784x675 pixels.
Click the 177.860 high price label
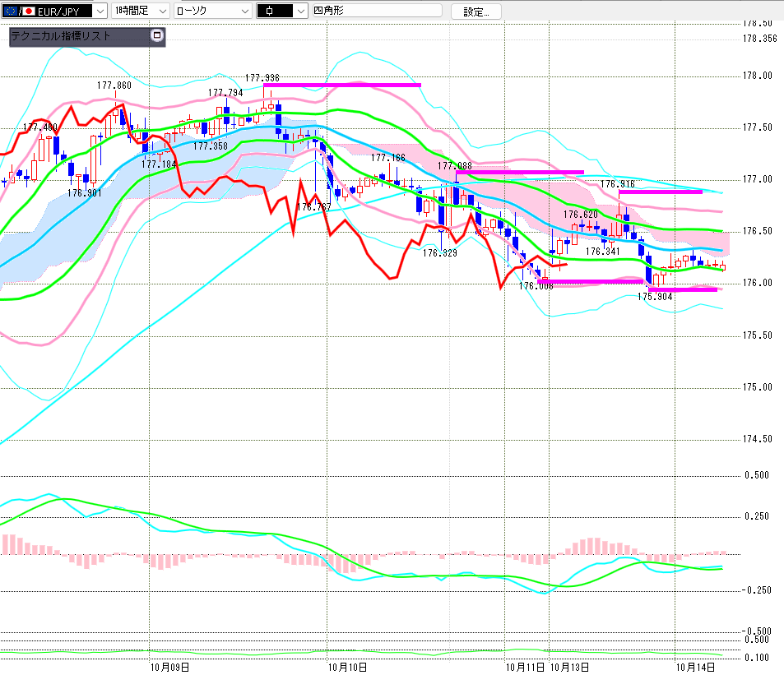tap(114, 86)
